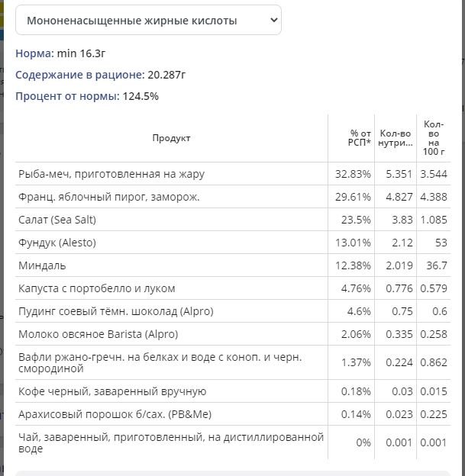Click the Салат (Sea Salt) row
Image resolution: width=465 pixels, height=476 pixels.
pos(233,220)
